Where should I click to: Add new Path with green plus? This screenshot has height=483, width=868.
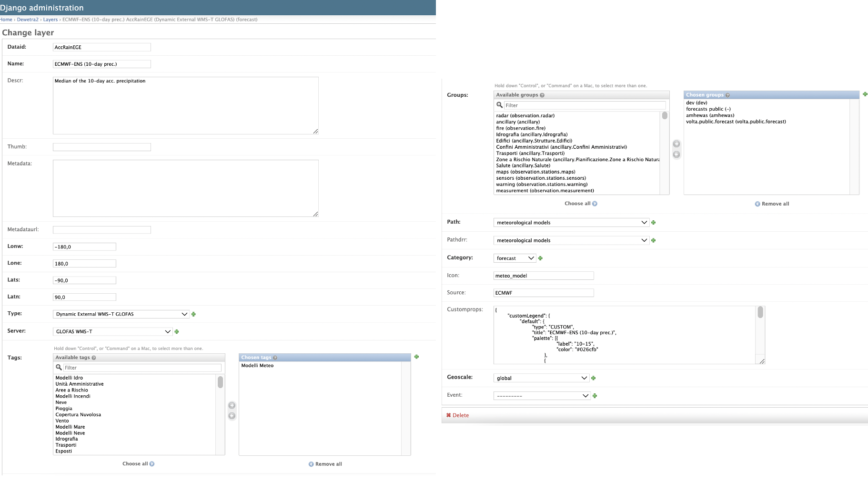[654, 223]
